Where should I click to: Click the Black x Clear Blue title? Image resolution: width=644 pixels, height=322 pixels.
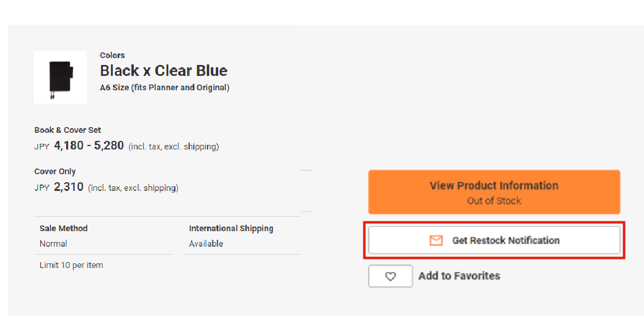click(164, 71)
